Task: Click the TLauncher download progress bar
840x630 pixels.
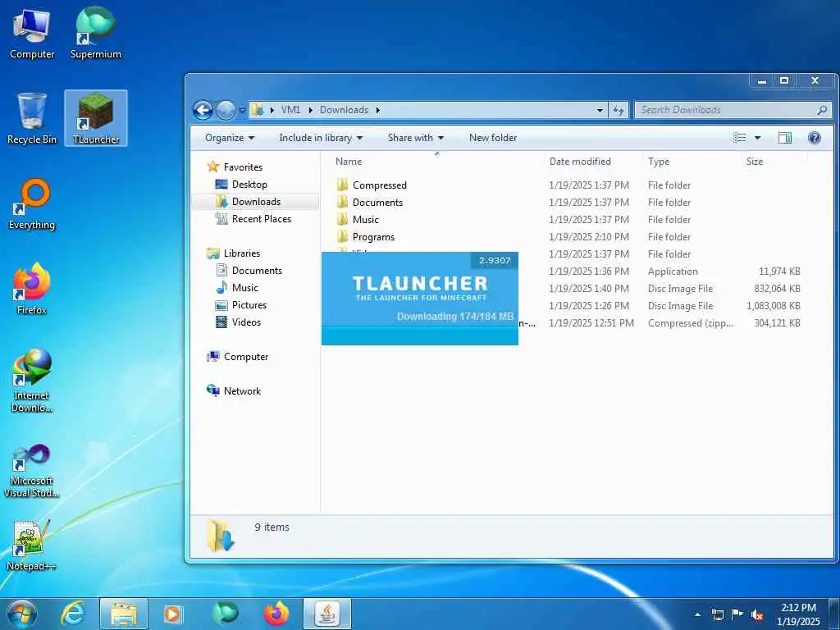Action: click(419, 336)
